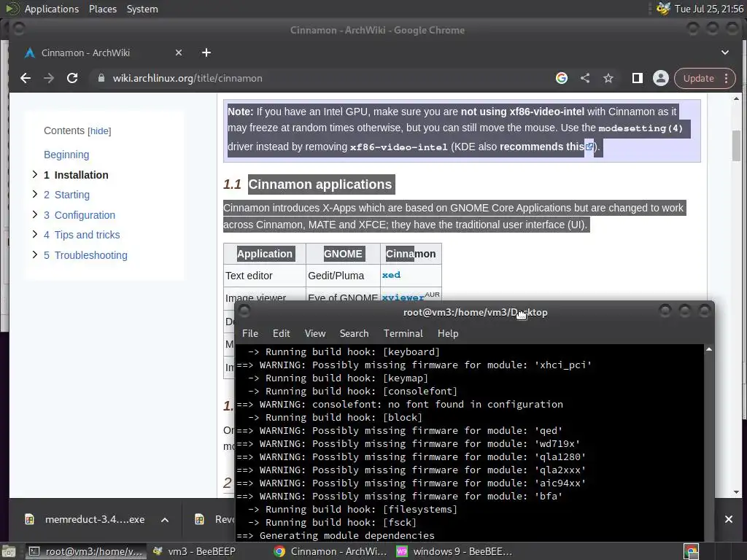Screen dimensions: 747x560
Task: Click the webpage scrollbar down arrow
Action: (736, 492)
